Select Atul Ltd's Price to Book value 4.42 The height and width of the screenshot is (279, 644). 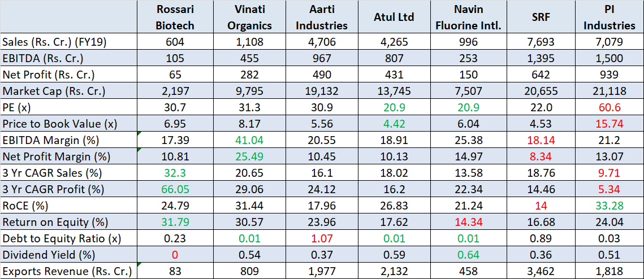394,124
